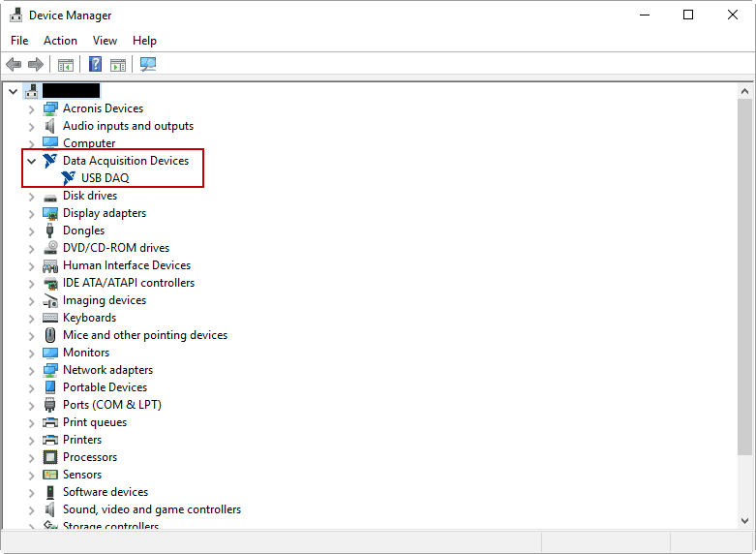The image size is (756, 554).
Task: Select the USB DAQ device icon
Action: [69, 178]
